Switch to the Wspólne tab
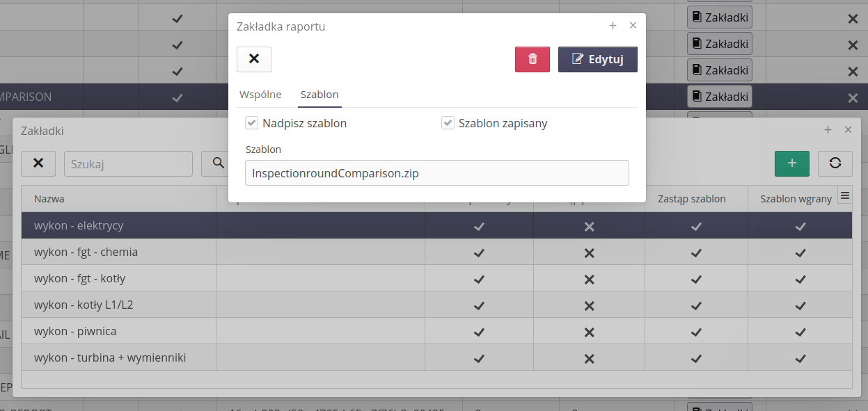Screen dimensions: 868x411 point(260,95)
